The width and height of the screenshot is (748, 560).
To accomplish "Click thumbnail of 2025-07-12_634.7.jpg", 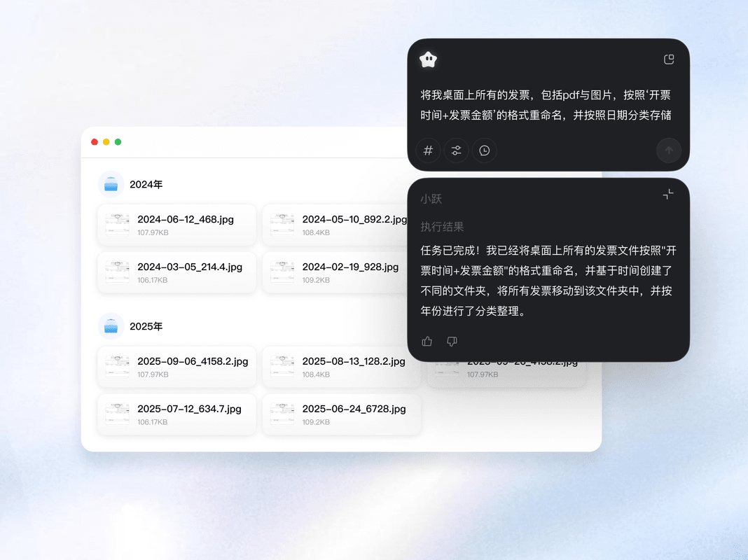I will [x=118, y=414].
